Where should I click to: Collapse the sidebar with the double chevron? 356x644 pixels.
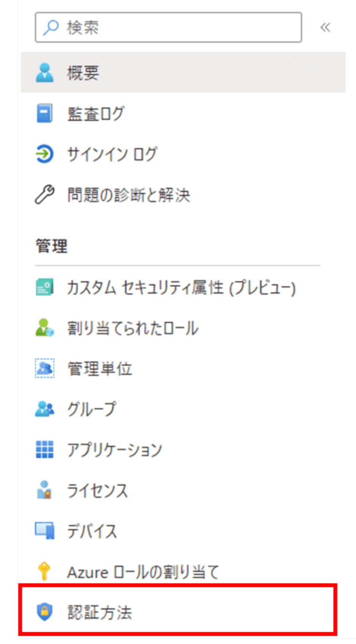coord(325,27)
